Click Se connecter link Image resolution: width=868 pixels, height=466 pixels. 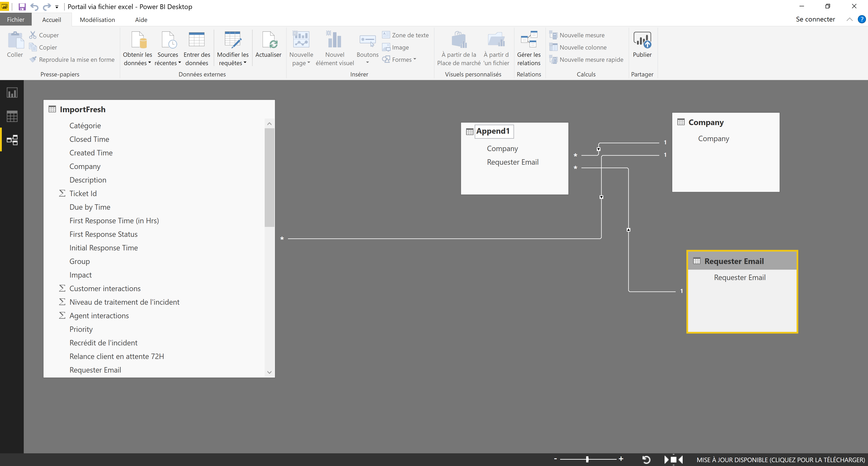click(x=815, y=19)
